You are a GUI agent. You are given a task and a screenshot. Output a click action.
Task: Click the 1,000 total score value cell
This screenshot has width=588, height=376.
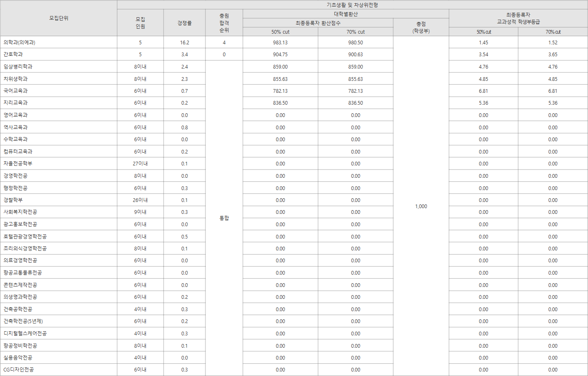pos(421,206)
